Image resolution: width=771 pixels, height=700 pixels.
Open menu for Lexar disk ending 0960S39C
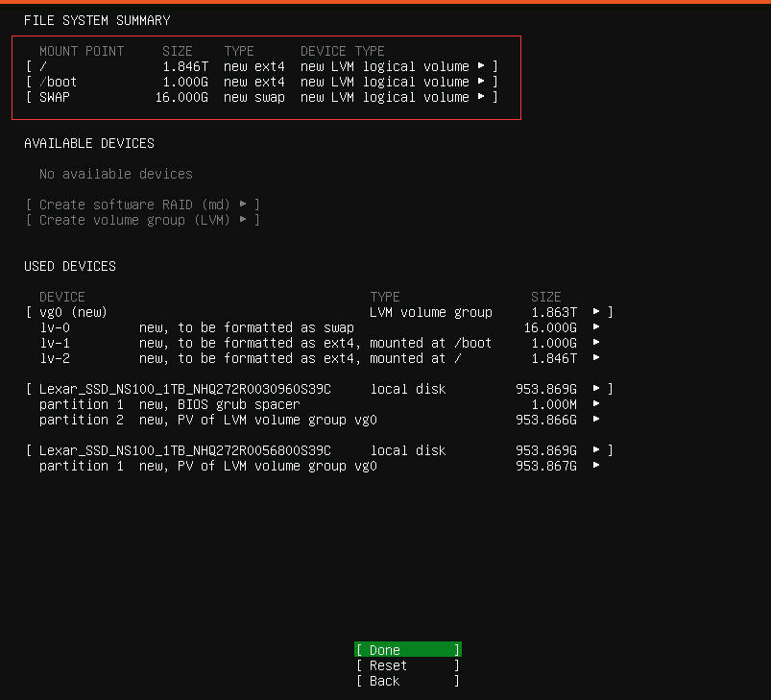click(596, 389)
